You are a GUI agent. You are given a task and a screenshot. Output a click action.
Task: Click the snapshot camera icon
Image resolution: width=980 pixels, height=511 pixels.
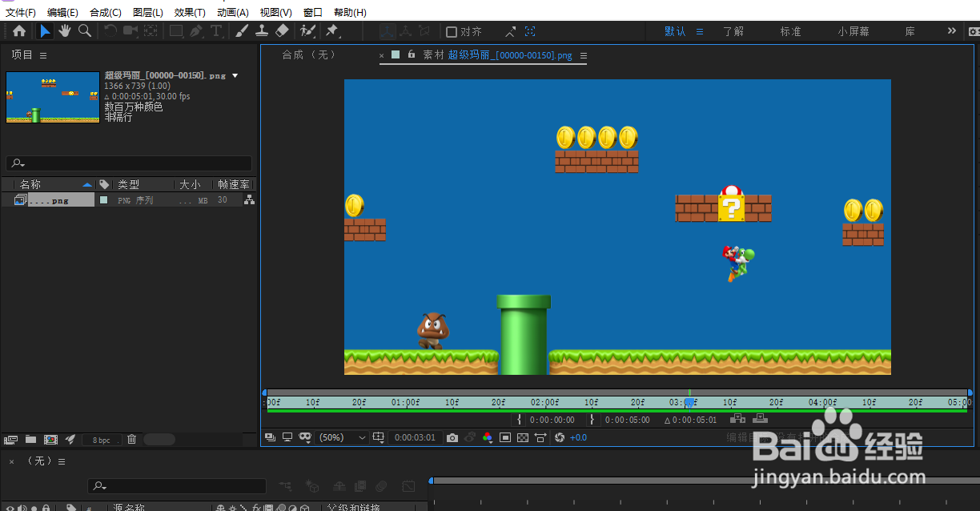[x=452, y=437]
